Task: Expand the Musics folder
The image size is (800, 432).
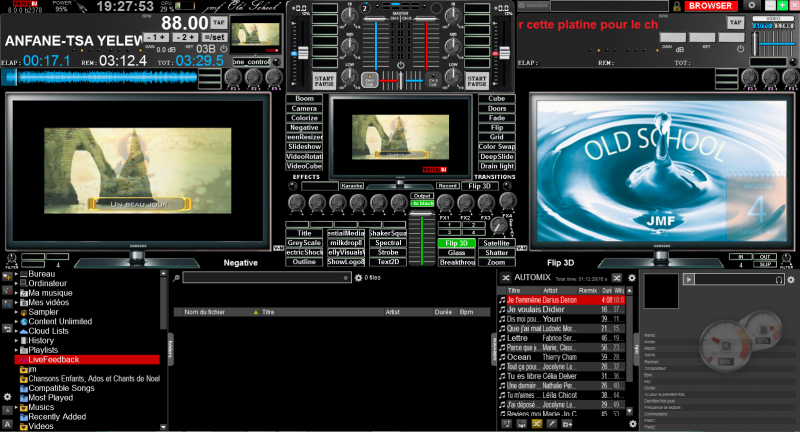Action: coord(16,408)
